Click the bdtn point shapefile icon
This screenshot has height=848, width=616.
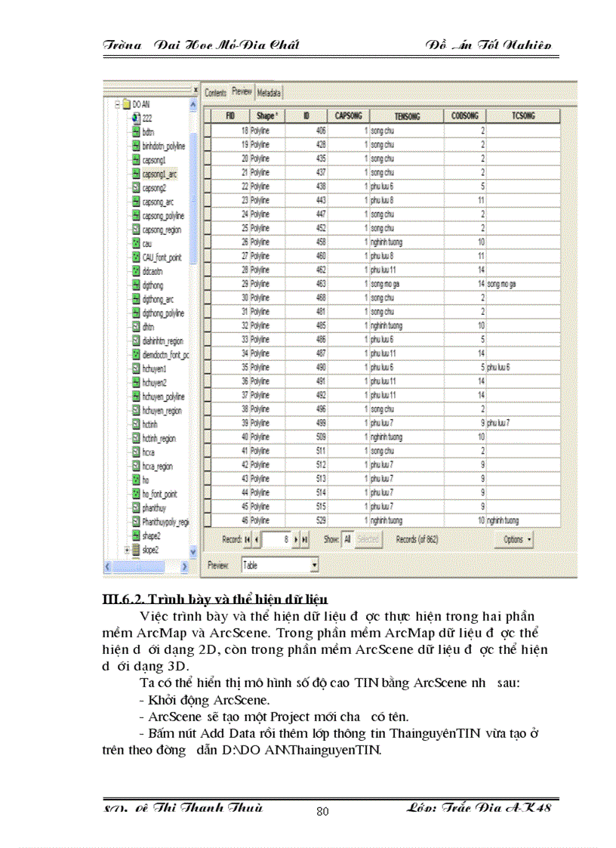136,132
